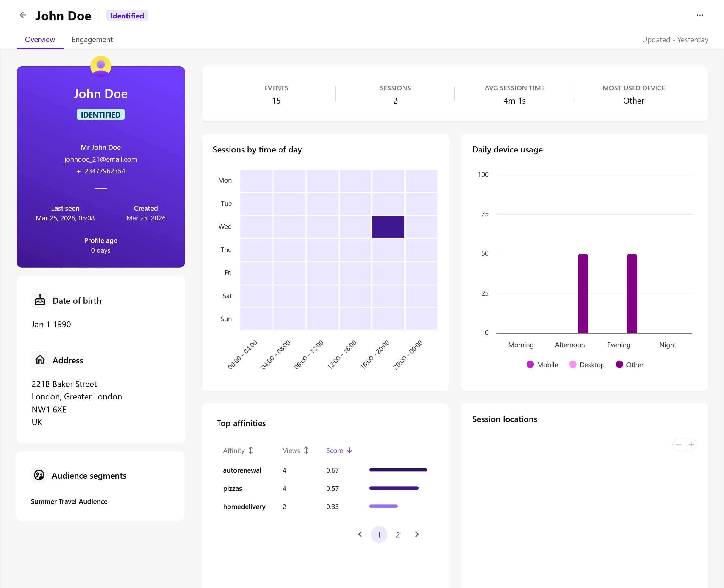Click the Identified status badge in header

(127, 16)
